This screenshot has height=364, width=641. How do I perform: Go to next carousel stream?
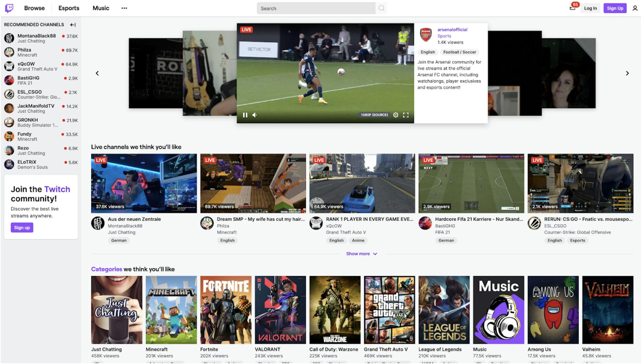pos(627,73)
